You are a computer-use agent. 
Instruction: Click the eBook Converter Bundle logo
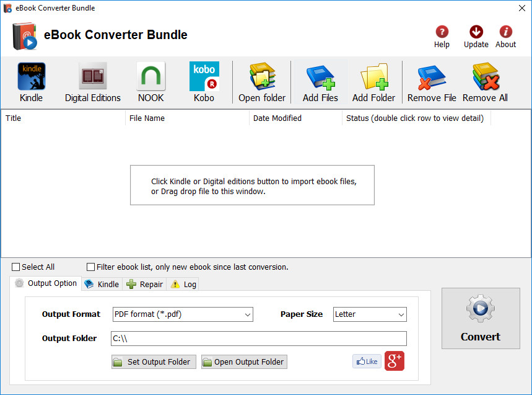click(x=24, y=36)
